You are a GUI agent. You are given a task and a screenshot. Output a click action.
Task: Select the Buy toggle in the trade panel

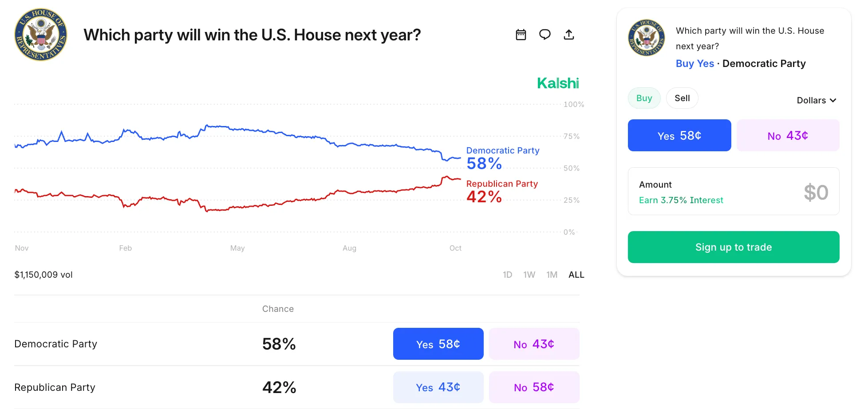(644, 98)
